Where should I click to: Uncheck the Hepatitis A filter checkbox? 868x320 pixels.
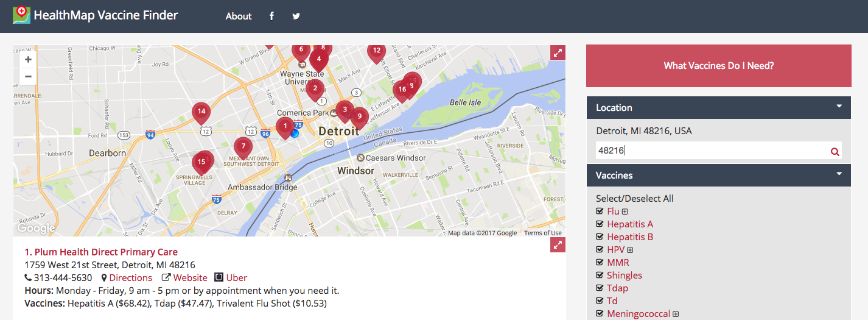click(600, 224)
